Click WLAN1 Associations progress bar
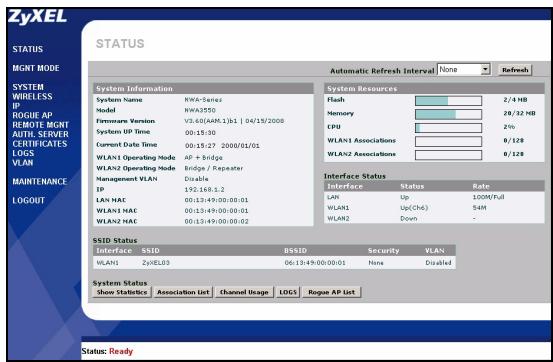 (448, 141)
